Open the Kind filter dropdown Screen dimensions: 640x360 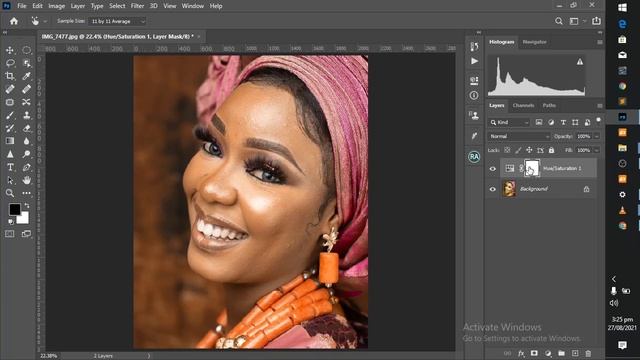pyautogui.click(x=509, y=122)
